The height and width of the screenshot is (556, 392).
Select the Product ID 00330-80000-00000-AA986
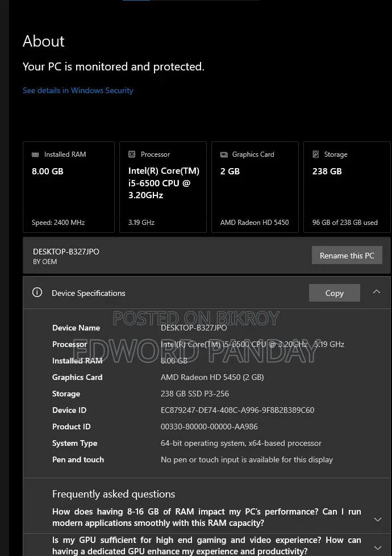[209, 427]
